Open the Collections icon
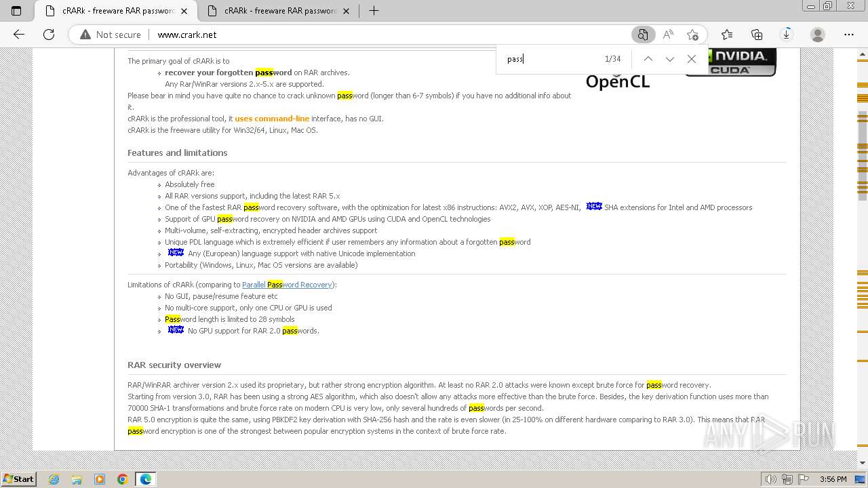Viewport: 868px width, 488px height. coord(757,35)
